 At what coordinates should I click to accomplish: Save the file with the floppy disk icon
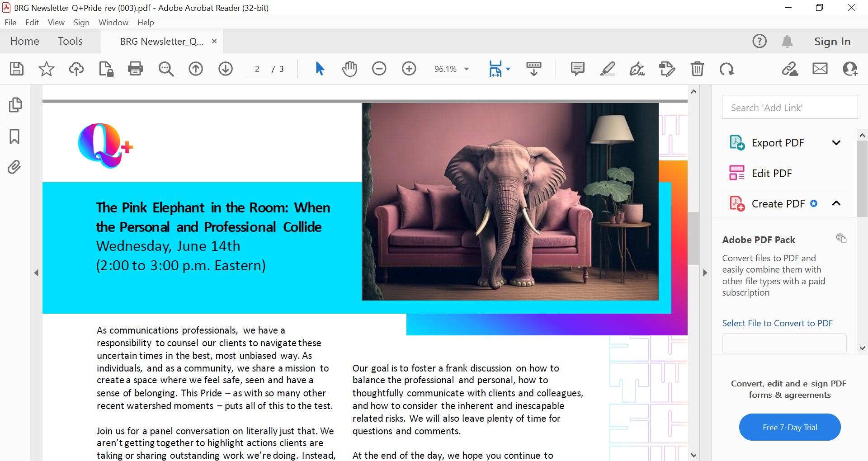17,69
